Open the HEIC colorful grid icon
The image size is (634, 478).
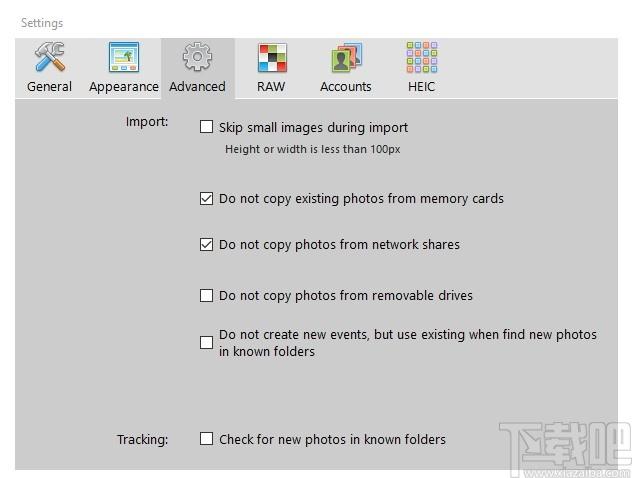pyautogui.click(x=422, y=57)
